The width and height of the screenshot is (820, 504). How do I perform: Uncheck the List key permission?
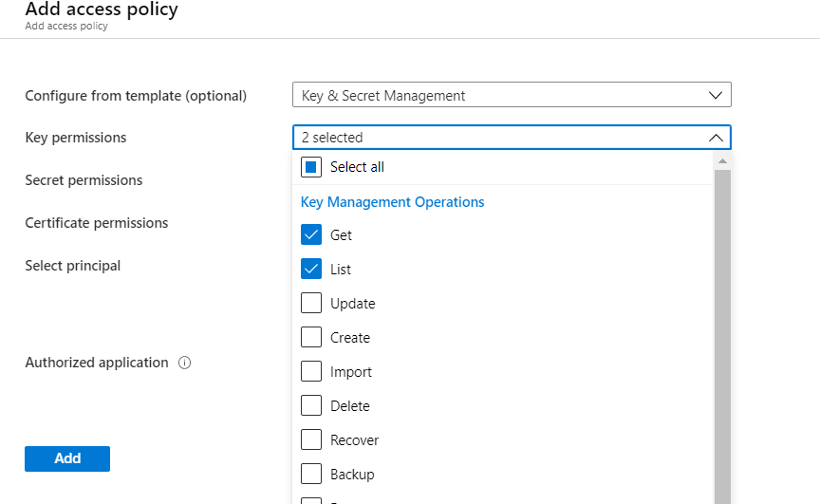311,269
